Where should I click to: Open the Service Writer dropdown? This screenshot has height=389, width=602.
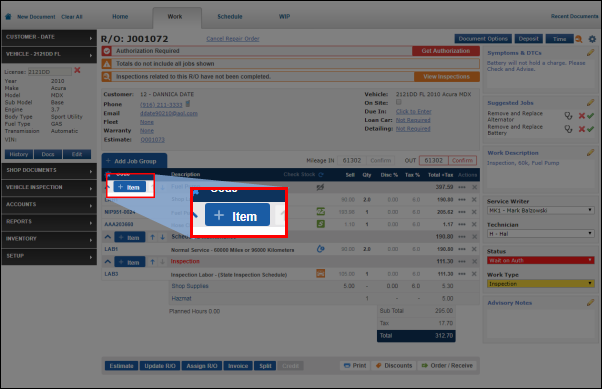click(x=541, y=210)
